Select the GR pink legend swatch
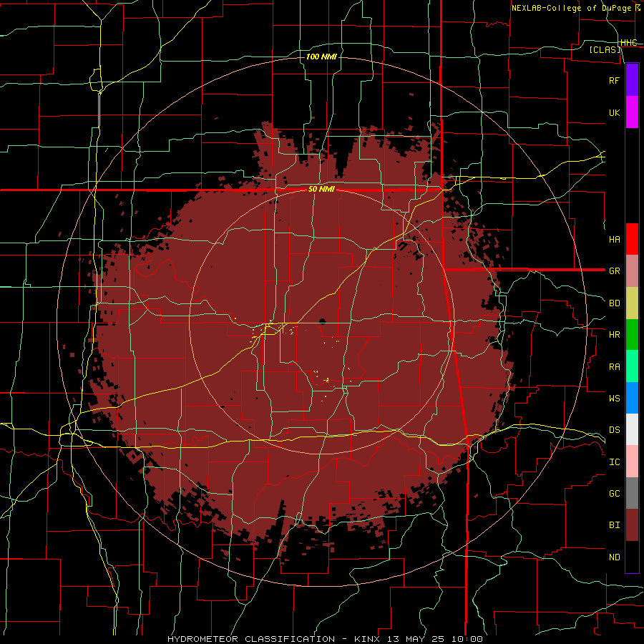 pos(632,271)
